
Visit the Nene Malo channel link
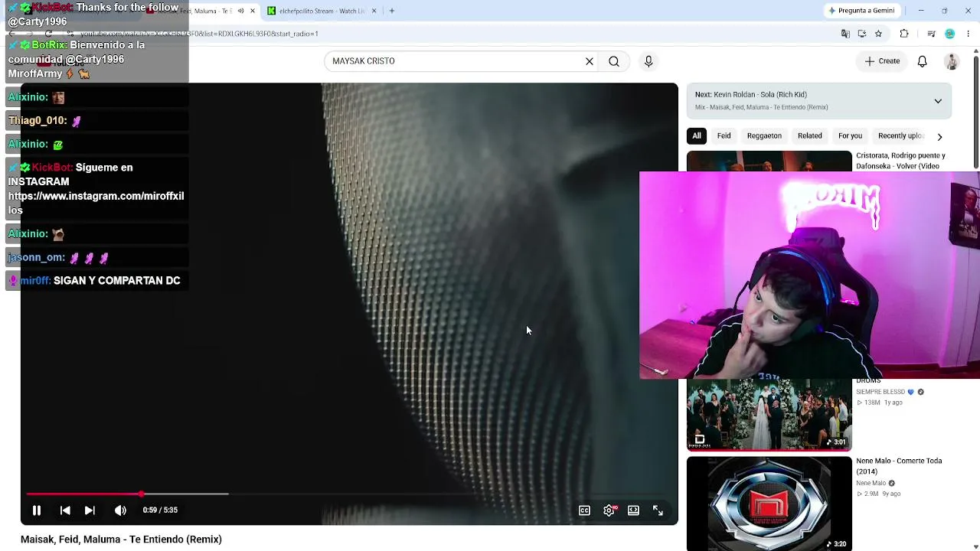(871, 484)
